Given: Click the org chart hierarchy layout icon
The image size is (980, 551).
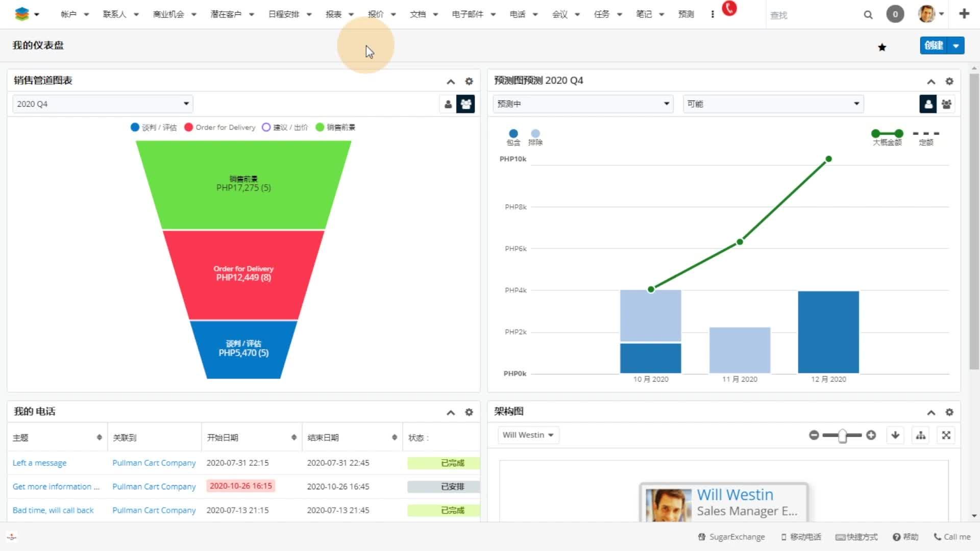Looking at the screenshot, I should point(921,435).
